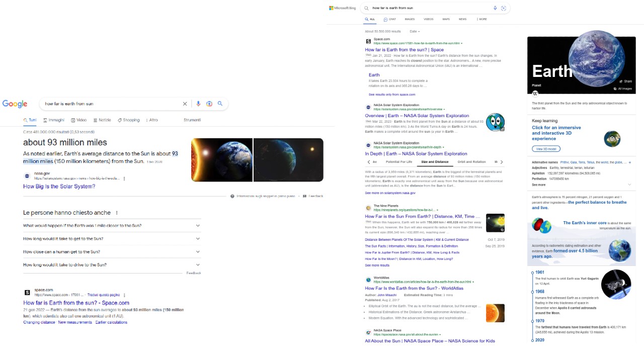Open the Google logo homepage
The width and height of the screenshot is (644, 362).
pos(15,104)
